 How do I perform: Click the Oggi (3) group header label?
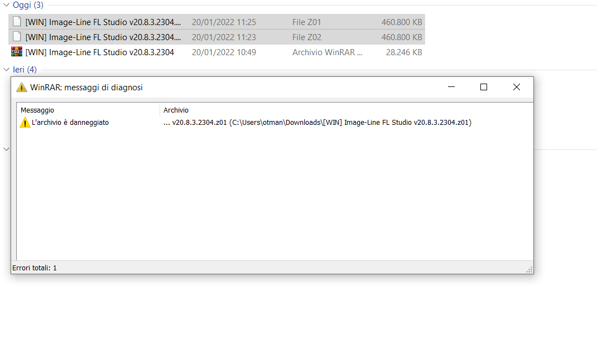[x=28, y=5]
